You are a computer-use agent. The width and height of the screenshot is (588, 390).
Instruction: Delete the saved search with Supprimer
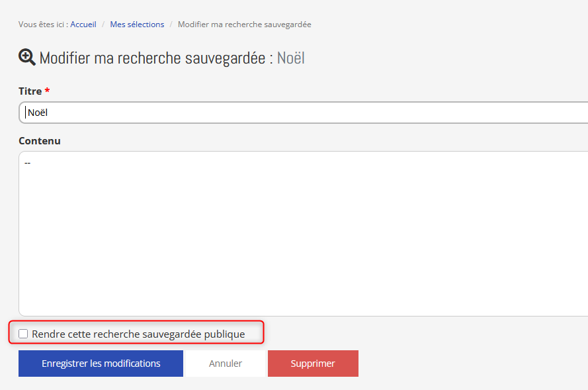tap(313, 364)
